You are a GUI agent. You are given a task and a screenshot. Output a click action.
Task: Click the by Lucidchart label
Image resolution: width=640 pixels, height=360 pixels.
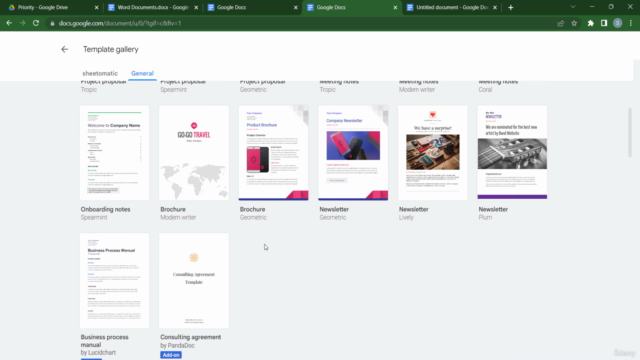[x=98, y=353]
